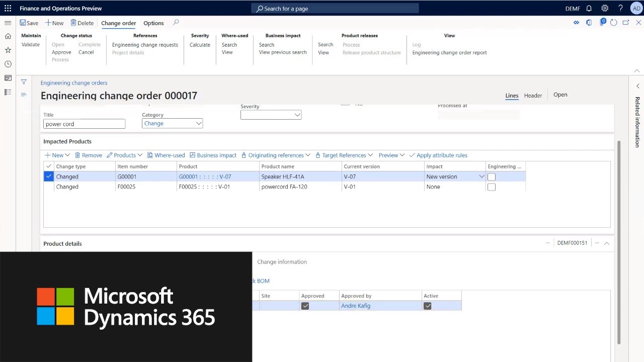Click New in the action pane
Viewport: 644px width, 362px height.
point(54,23)
